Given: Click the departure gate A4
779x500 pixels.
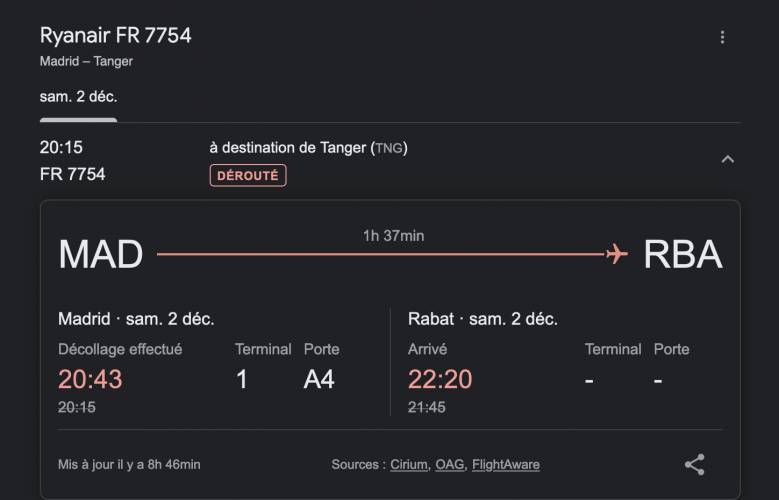Looking at the screenshot, I should coord(319,379).
